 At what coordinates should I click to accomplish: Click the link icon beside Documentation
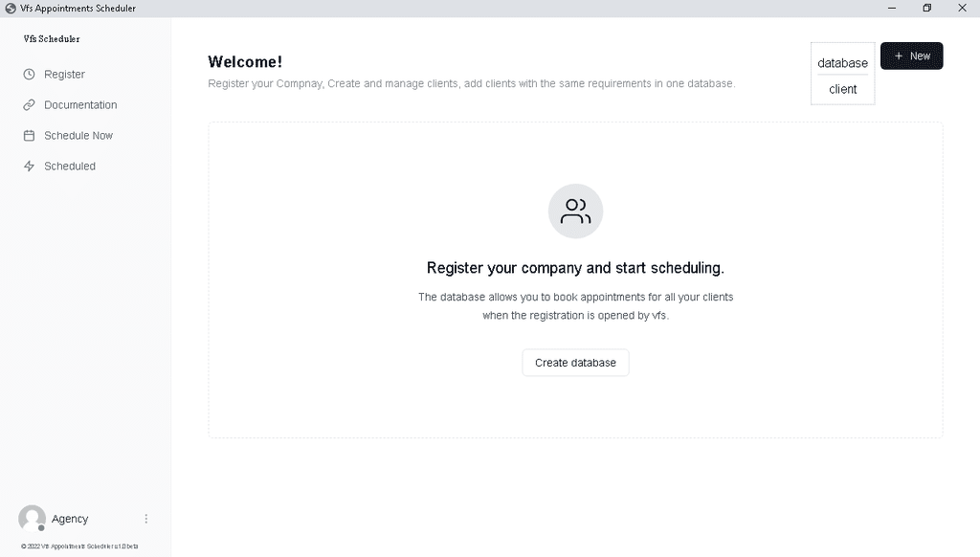tap(29, 105)
